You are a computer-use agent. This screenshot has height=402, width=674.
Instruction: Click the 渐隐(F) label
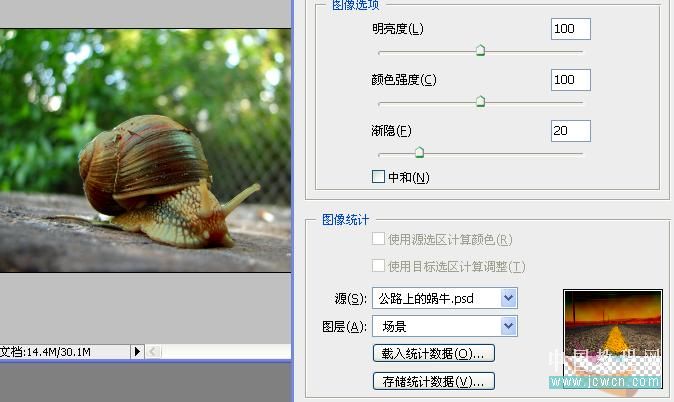pos(391,131)
